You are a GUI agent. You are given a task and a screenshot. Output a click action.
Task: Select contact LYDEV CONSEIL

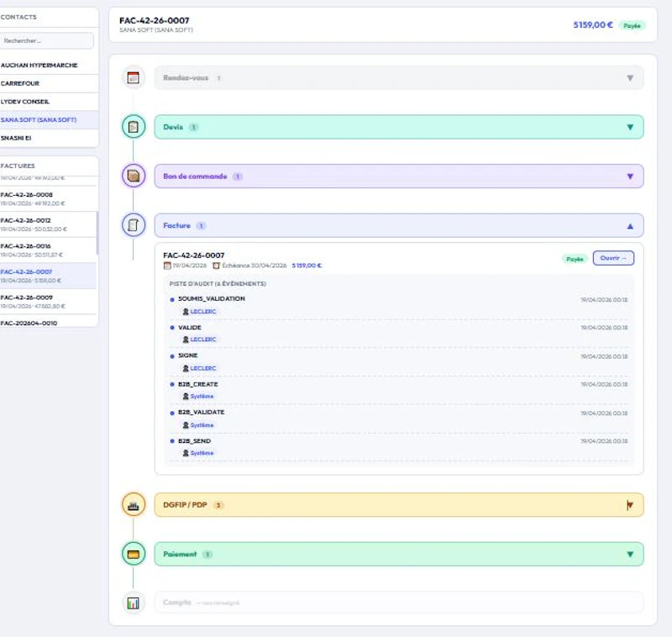click(x=49, y=102)
